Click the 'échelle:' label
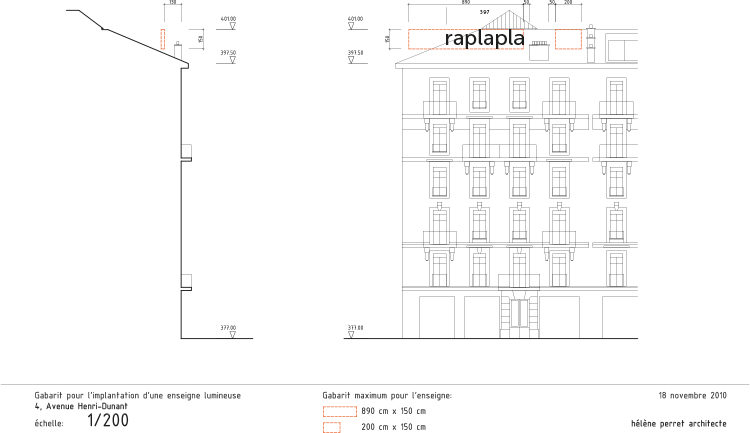 (50, 423)
